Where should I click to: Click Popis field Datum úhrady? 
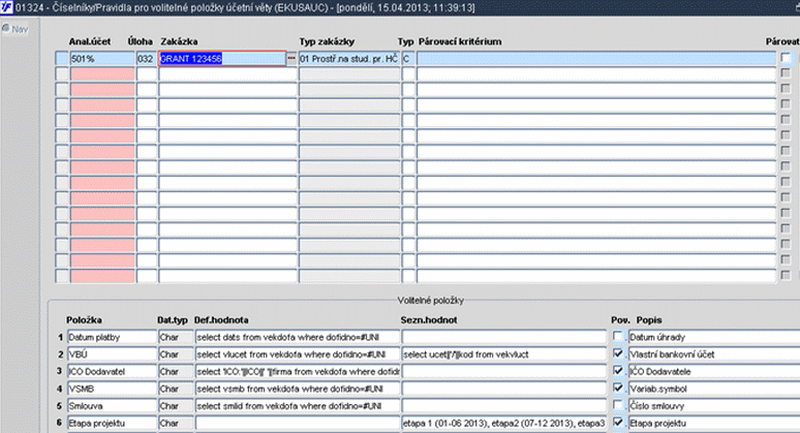click(714, 337)
